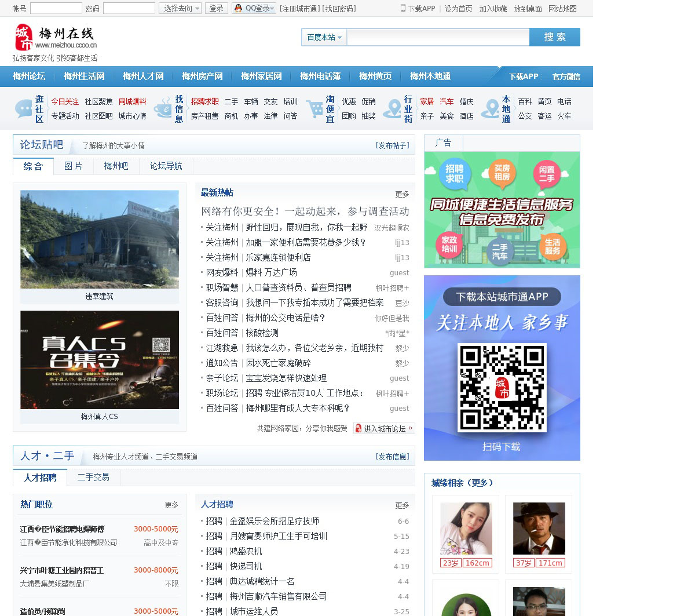Click the QQ penguin login icon
The image size is (695, 616).
[x=238, y=8]
